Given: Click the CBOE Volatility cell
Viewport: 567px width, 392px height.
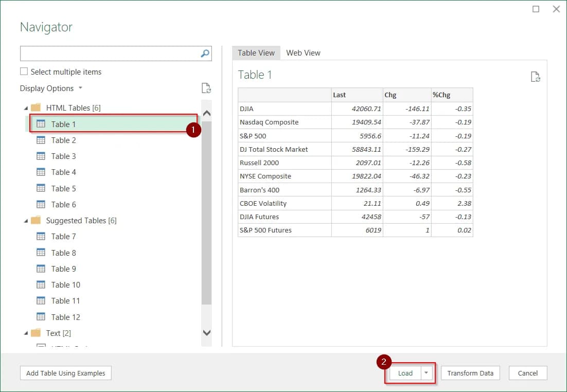Looking at the screenshot, I should (285, 203).
